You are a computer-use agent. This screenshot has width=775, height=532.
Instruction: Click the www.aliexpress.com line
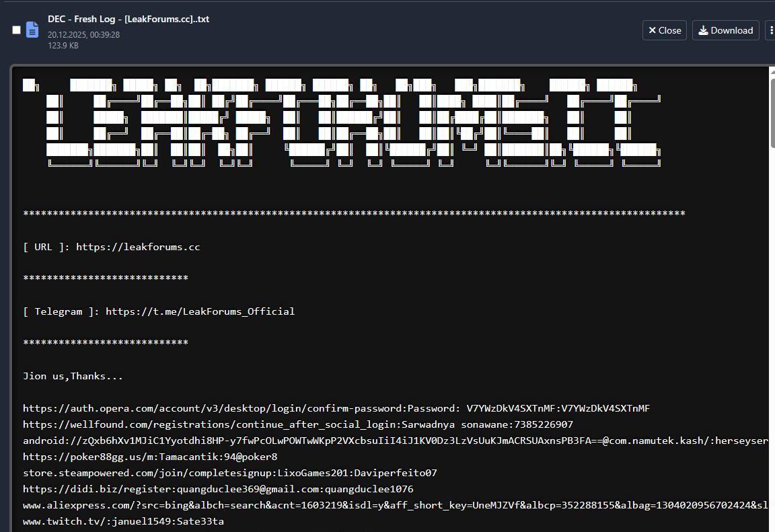point(396,505)
